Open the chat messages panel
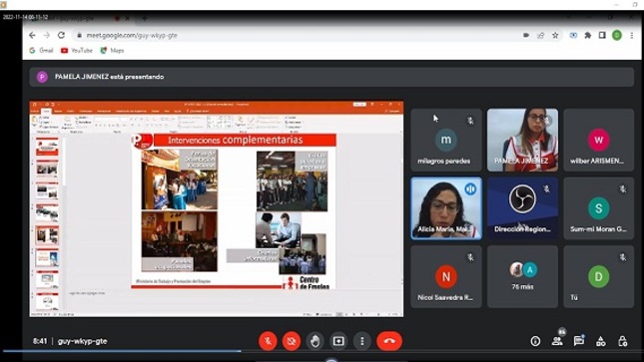Viewport: 644px width, 362px height. (579, 341)
